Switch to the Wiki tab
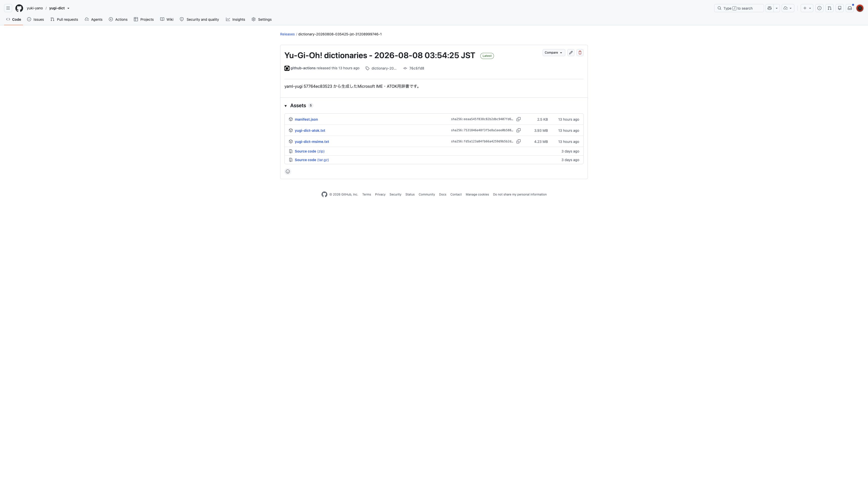This screenshot has width=868, height=494. [167, 19]
